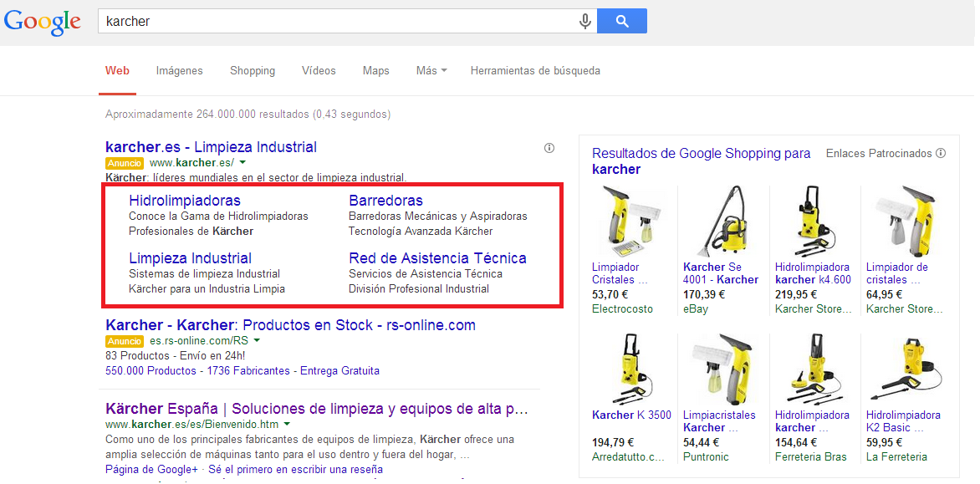This screenshot has width=980, height=484.
Task: Go to the Maps tab
Action: click(x=375, y=71)
